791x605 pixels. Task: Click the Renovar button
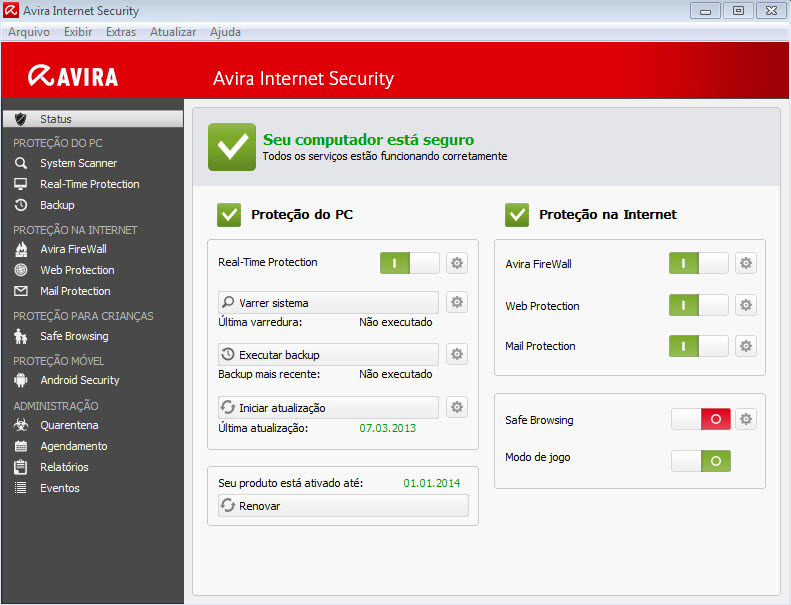(344, 506)
